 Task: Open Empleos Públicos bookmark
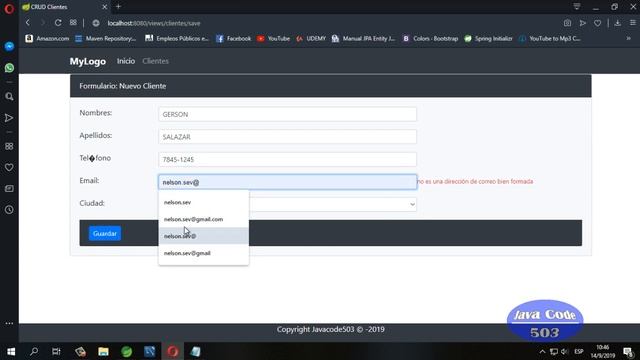177,38
